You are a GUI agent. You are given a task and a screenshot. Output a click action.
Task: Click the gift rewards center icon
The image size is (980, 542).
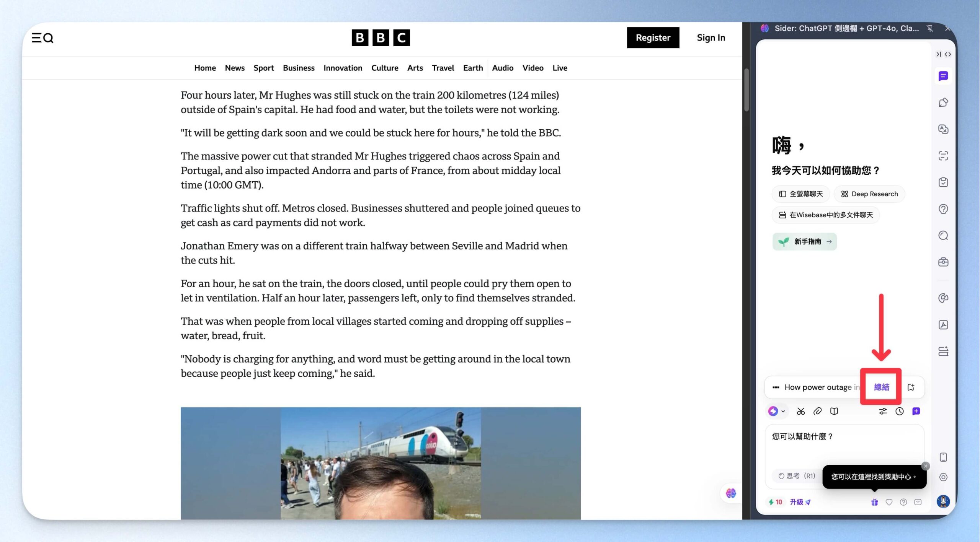click(874, 502)
